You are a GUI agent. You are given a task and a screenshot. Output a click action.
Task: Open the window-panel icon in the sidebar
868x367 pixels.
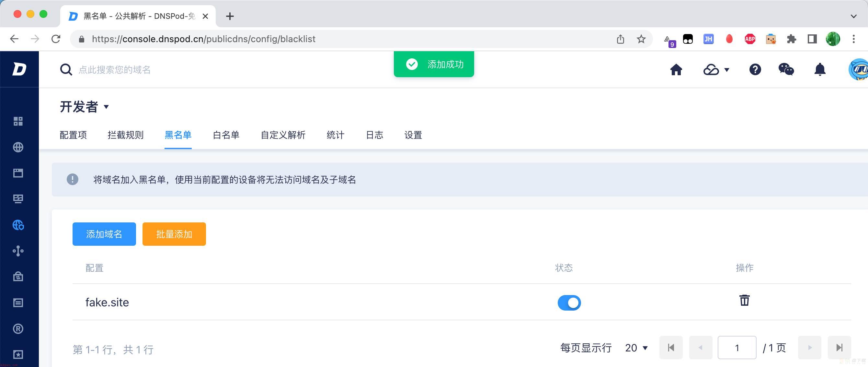point(18,173)
